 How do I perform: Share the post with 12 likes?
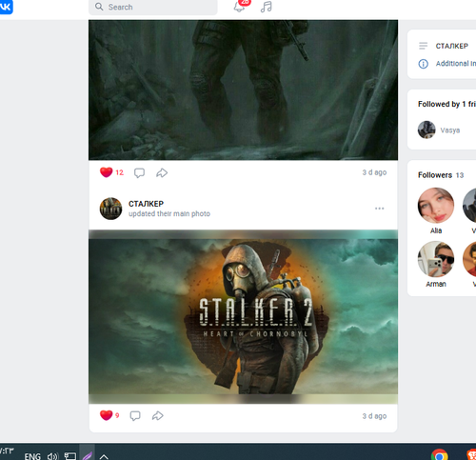click(162, 172)
